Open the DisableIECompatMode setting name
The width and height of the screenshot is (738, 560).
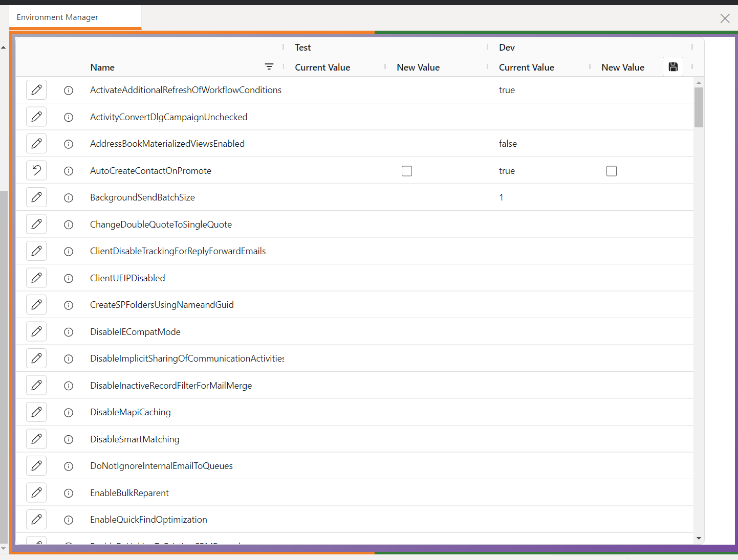[135, 331]
